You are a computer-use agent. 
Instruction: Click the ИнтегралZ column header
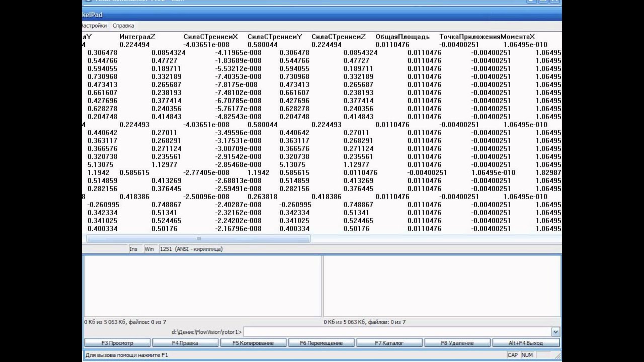[138, 37]
